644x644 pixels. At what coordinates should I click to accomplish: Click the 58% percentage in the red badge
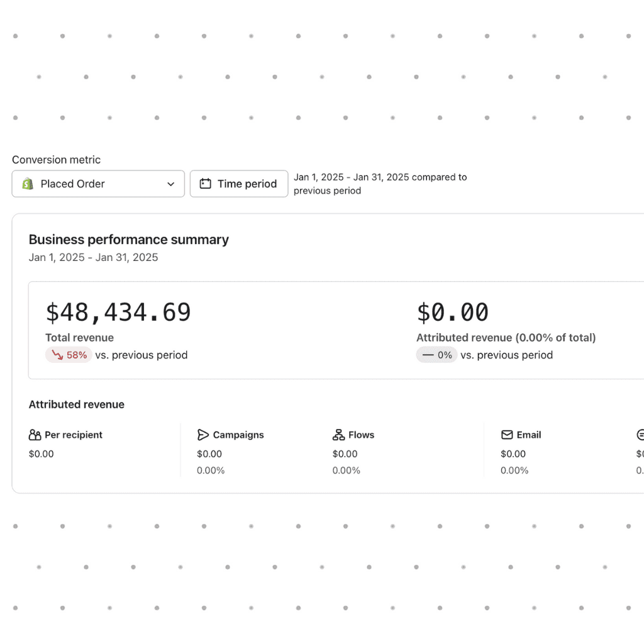tap(77, 355)
